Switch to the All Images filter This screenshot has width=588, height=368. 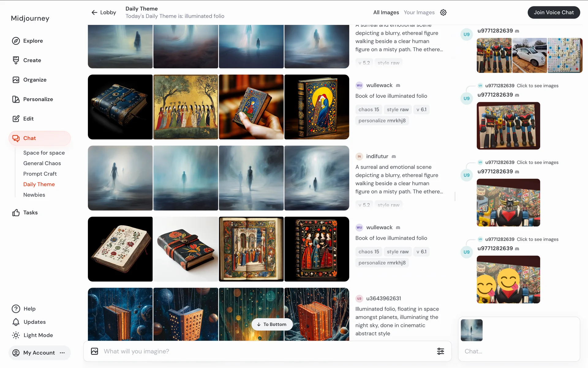pyautogui.click(x=386, y=12)
